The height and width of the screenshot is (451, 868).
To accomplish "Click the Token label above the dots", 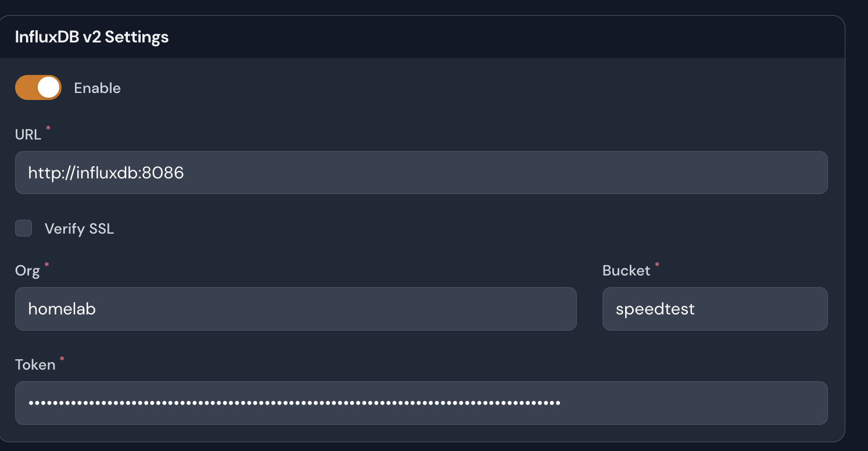I will (x=35, y=364).
